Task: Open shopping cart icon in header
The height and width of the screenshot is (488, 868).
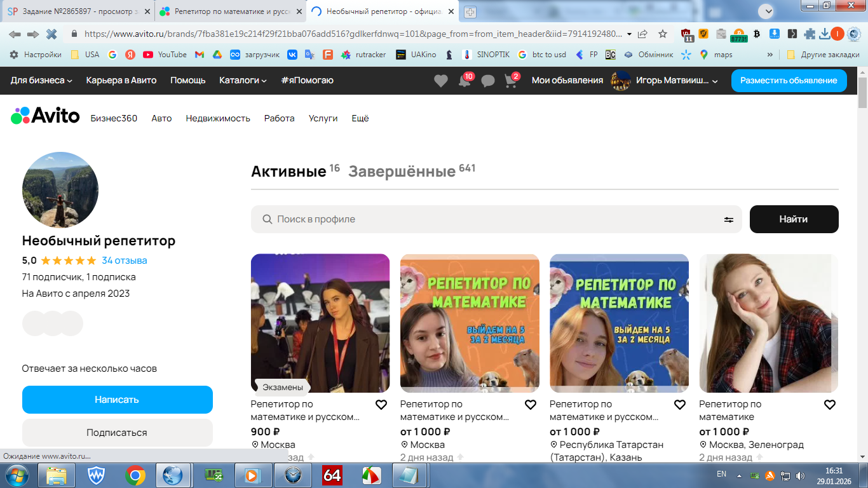Action: 511,81
